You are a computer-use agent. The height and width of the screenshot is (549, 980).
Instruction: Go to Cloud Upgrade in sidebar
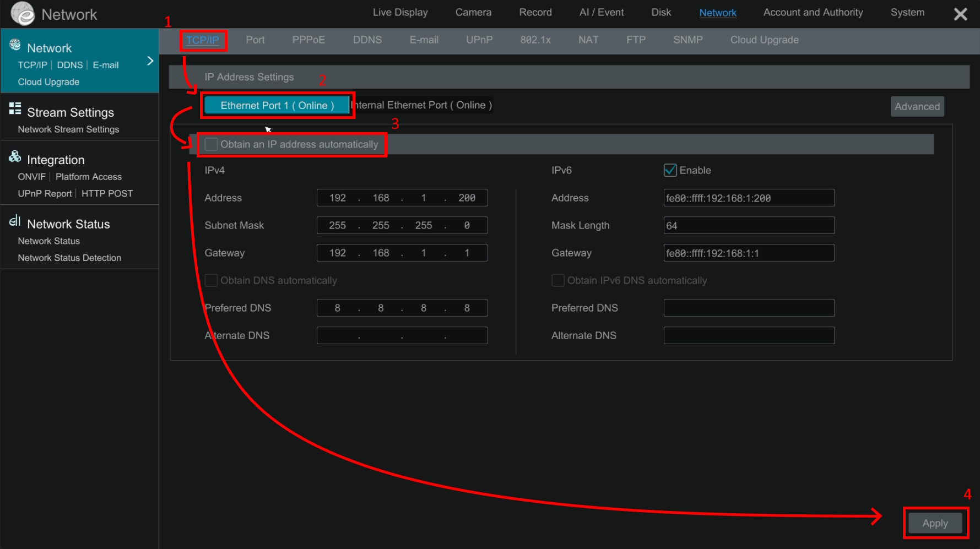click(x=48, y=82)
